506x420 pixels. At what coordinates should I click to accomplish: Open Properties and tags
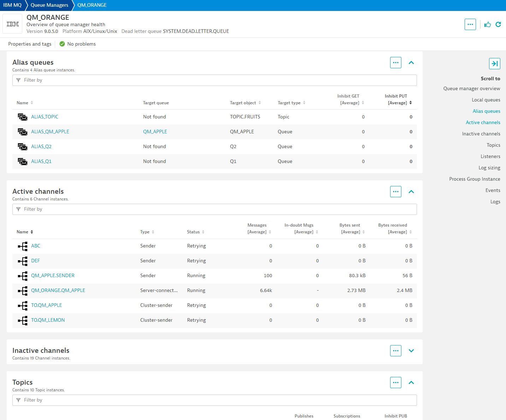(x=30, y=44)
